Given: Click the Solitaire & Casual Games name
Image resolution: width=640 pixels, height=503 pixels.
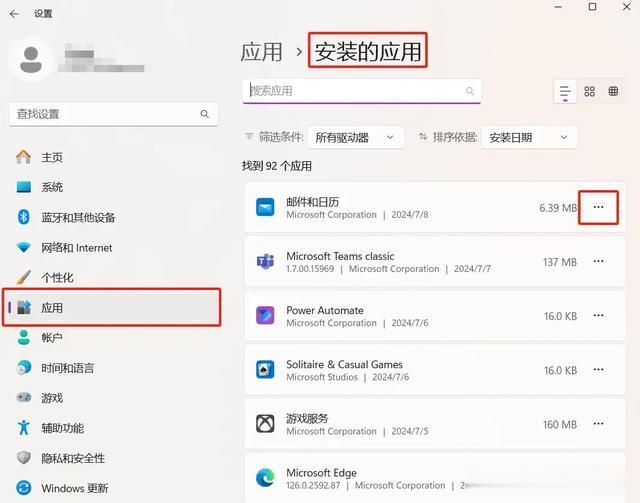Looking at the screenshot, I should 344,364.
